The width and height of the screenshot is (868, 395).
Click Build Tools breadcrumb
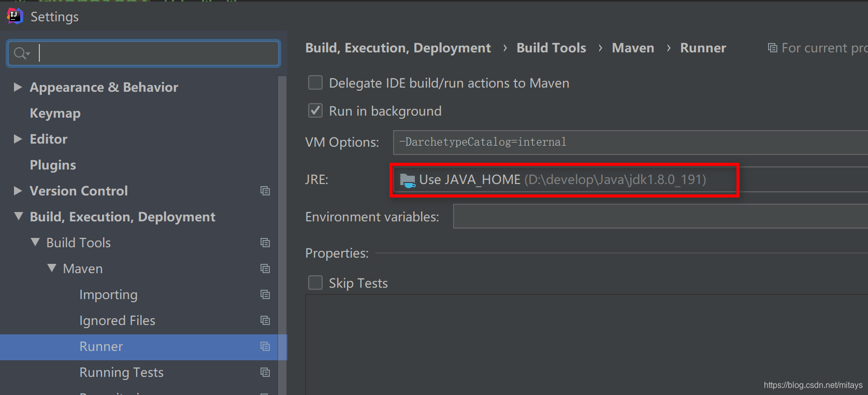pos(551,48)
